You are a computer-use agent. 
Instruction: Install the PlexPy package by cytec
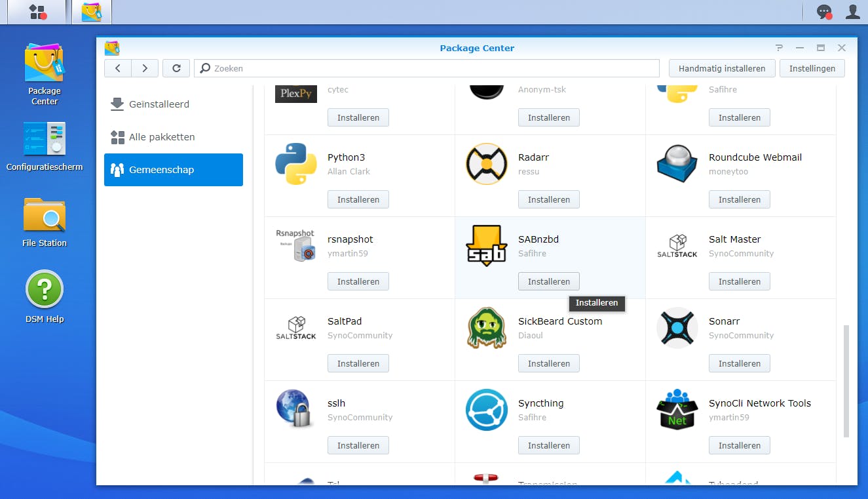coord(358,117)
